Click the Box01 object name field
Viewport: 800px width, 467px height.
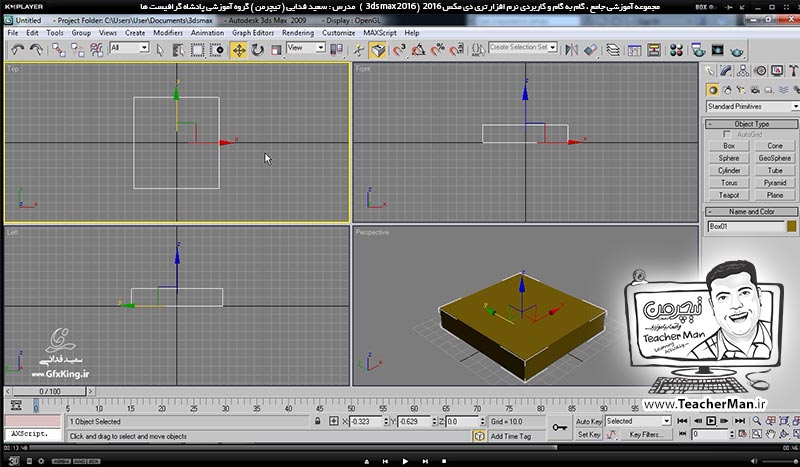[746, 226]
